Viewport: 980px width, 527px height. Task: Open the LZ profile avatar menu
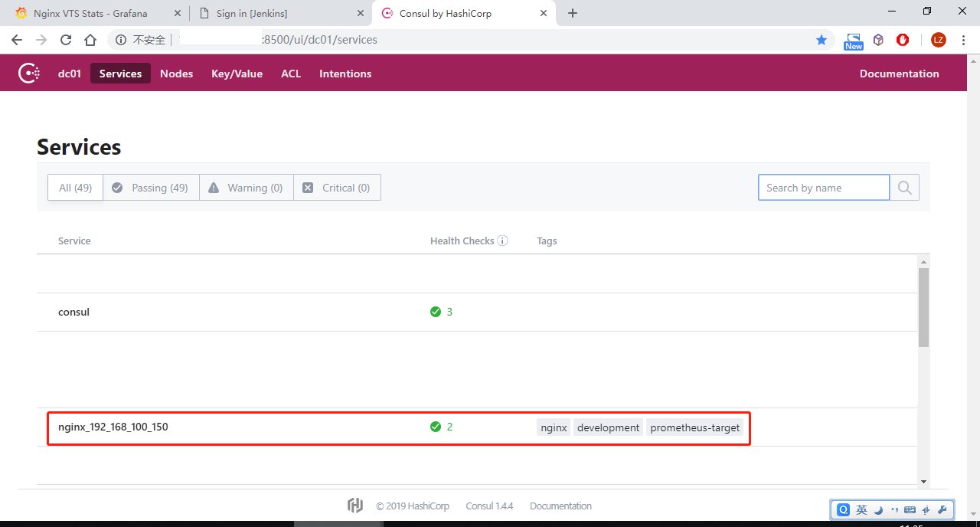(939, 40)
